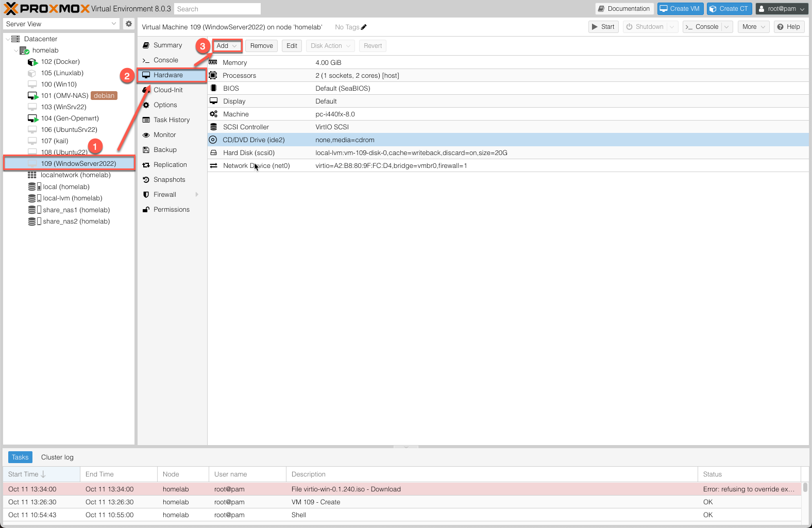The width and height of the screenshot is (812, 528).
Task: Click the SCSI Controller database icon
Action: tap(213, 127)
